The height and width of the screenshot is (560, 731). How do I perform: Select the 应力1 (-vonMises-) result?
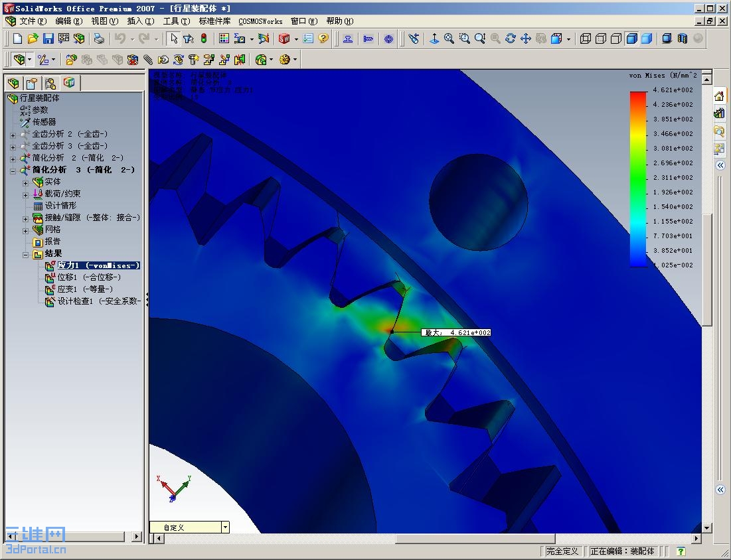(98, 265)
